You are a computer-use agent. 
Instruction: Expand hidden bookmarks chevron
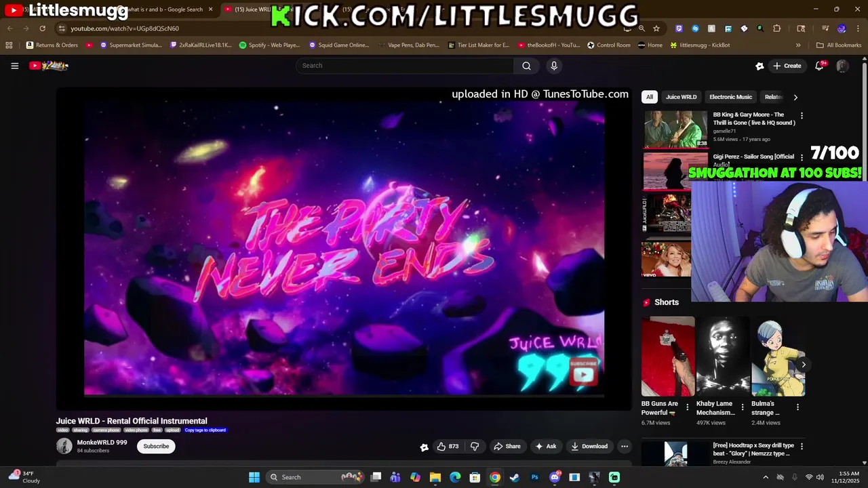[798, 45]
